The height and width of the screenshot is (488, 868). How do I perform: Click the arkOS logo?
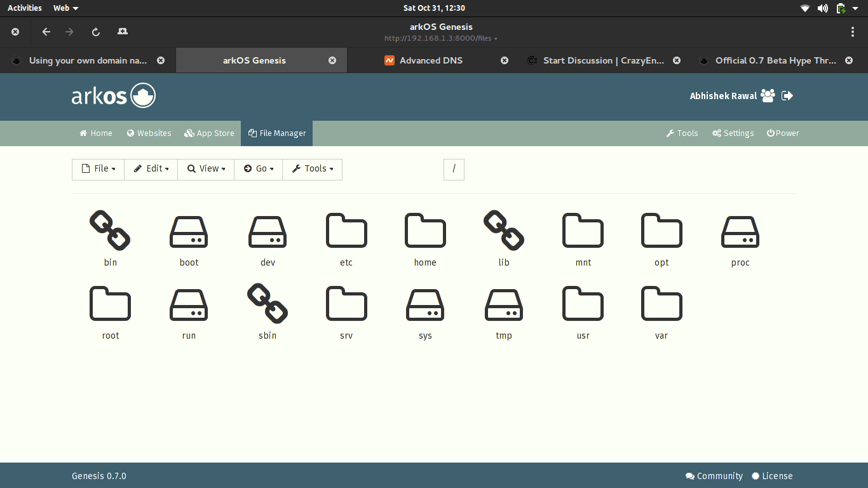114,96
